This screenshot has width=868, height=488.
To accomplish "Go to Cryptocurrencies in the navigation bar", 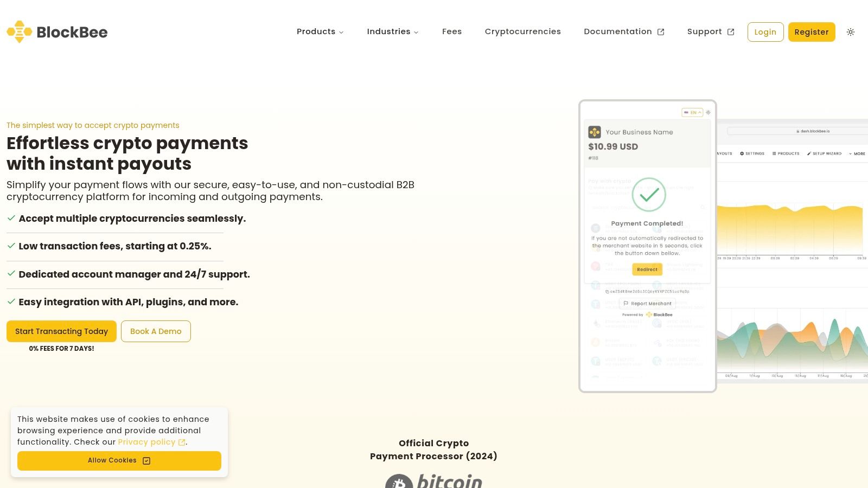I will point(523,31).
